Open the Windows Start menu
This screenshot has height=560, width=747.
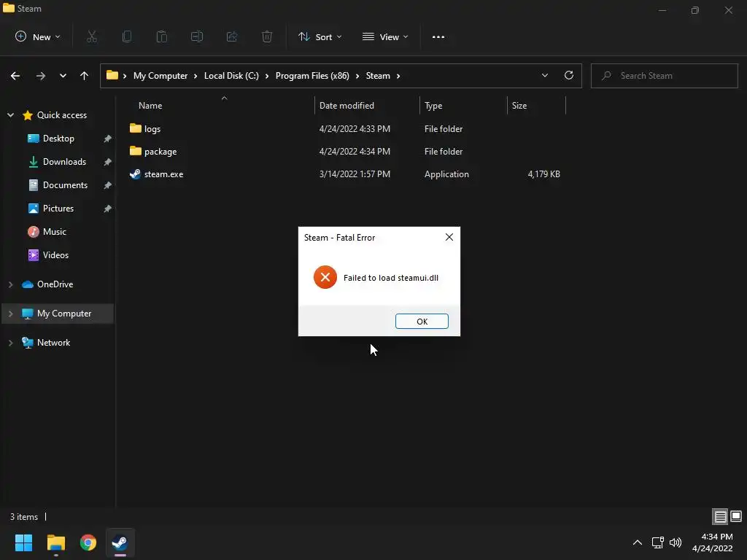24,542
